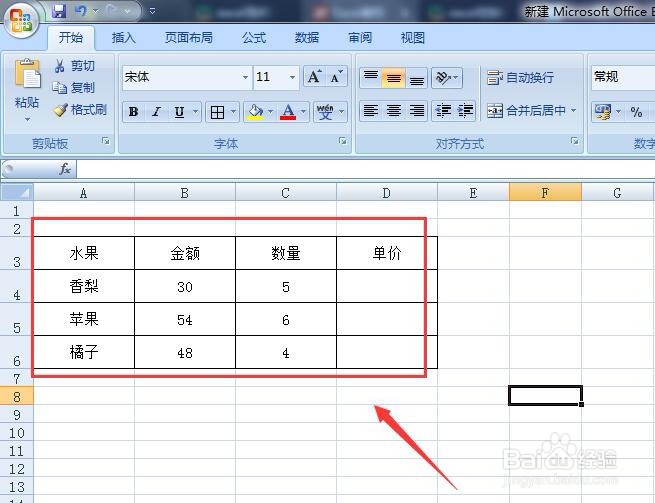Center text horizontally

point(394,111)
